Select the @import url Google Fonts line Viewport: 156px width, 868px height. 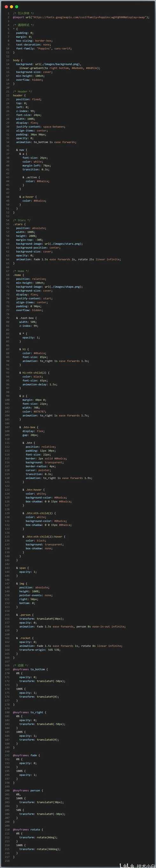(81, 17)
